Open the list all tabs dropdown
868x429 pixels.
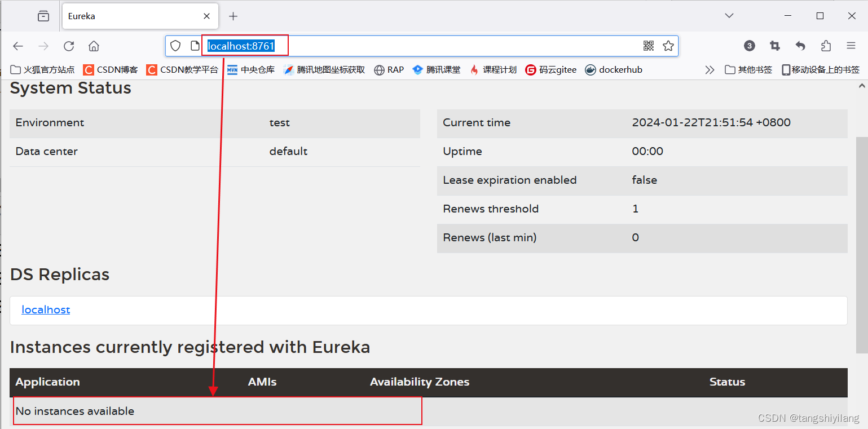[x=729, y=16]
